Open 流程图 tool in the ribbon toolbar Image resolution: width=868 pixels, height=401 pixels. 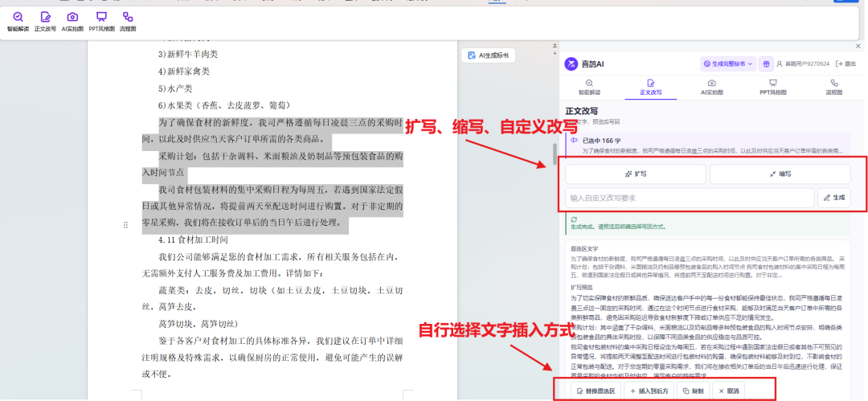128,21
